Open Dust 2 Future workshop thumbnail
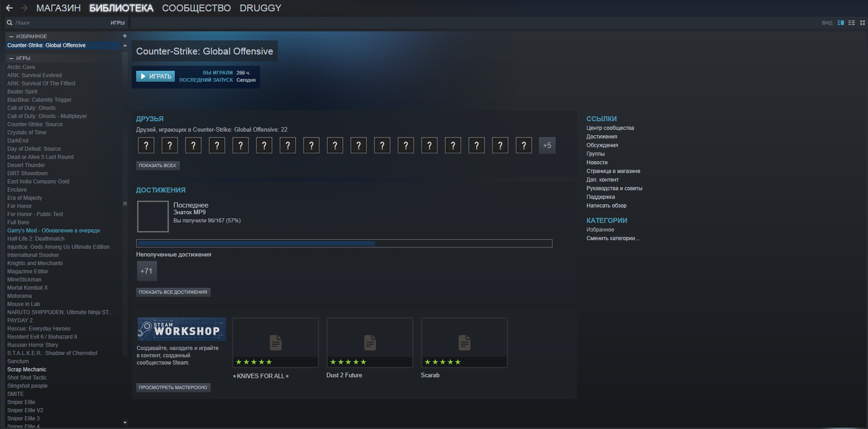The width and height of the screenshot is (868, 429). click(370, 343)
